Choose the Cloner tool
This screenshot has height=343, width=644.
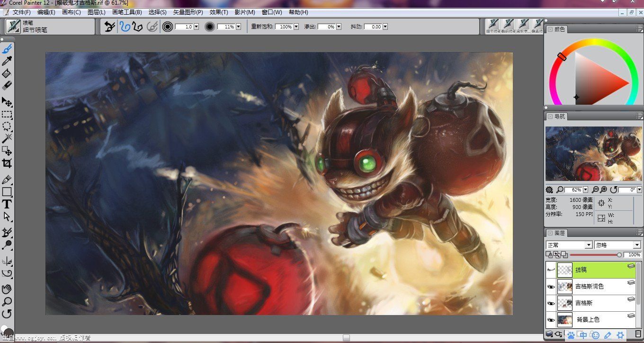pos(7,233)
